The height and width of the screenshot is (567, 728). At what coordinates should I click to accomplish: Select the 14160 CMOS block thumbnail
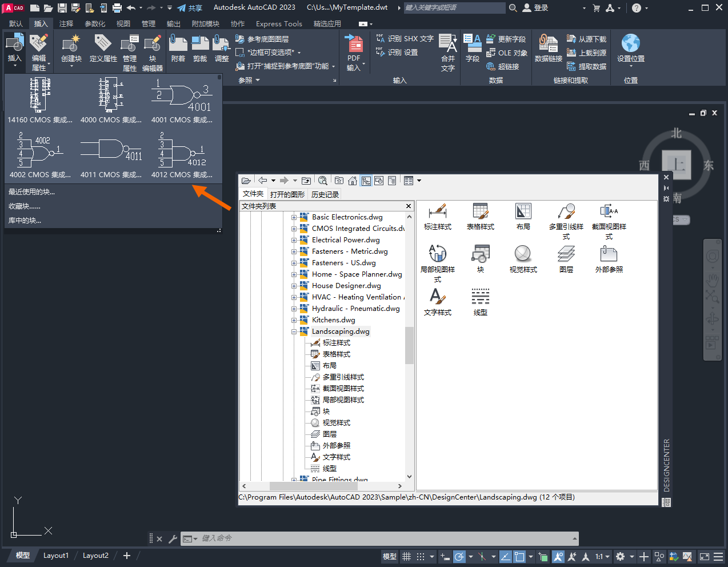coord(40,101)
